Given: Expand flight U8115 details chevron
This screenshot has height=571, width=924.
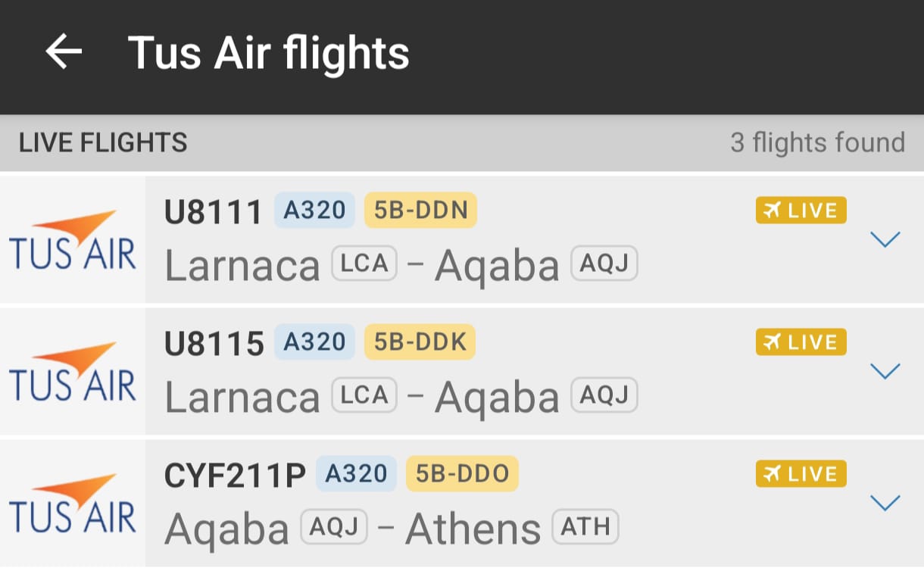Looking at the screenshot, I should [x=885, y=371].
